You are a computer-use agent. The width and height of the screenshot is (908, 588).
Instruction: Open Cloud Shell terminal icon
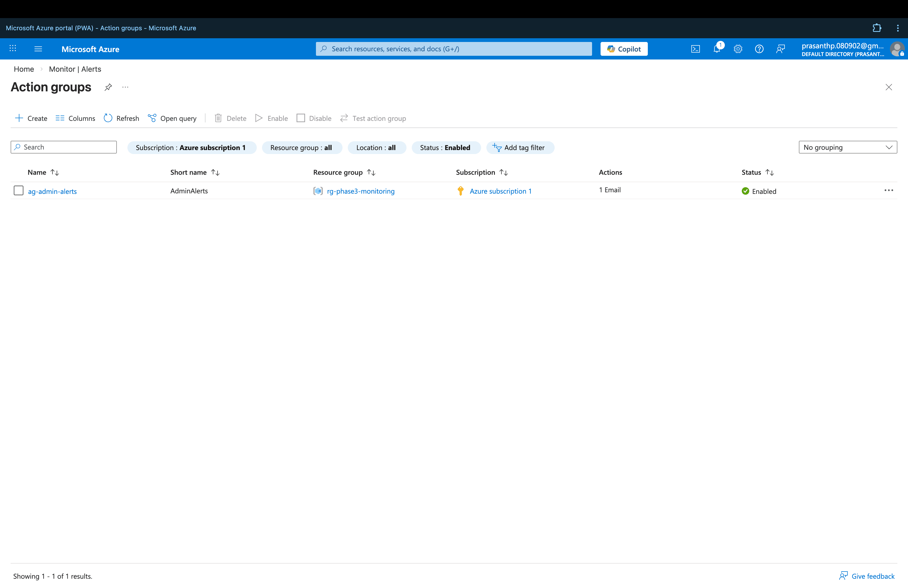695,49
